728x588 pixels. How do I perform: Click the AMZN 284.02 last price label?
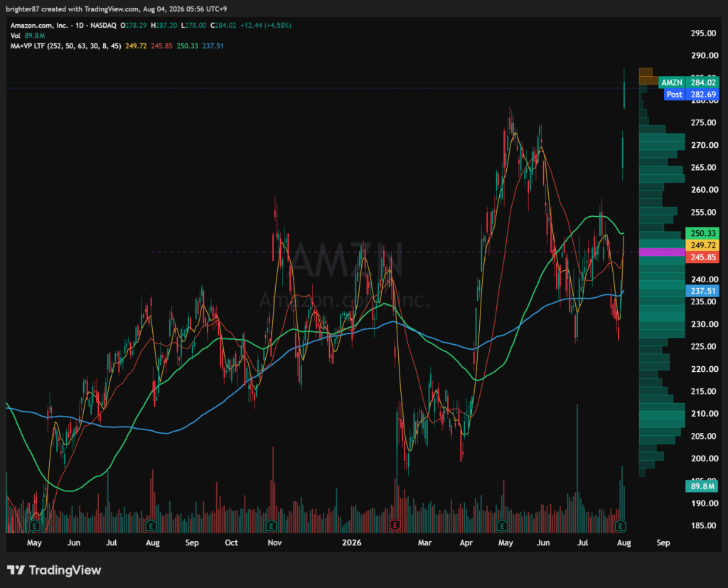point(688,82)
